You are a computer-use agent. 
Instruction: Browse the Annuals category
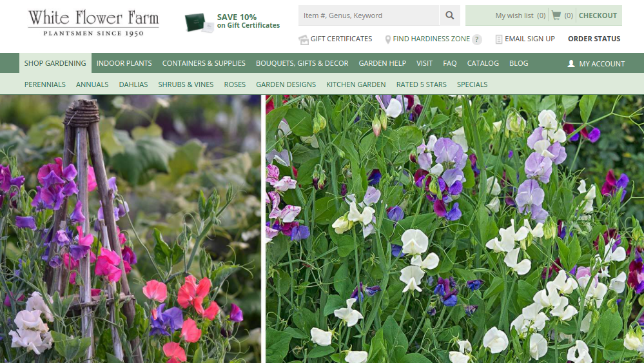click(x=92, y=84)
